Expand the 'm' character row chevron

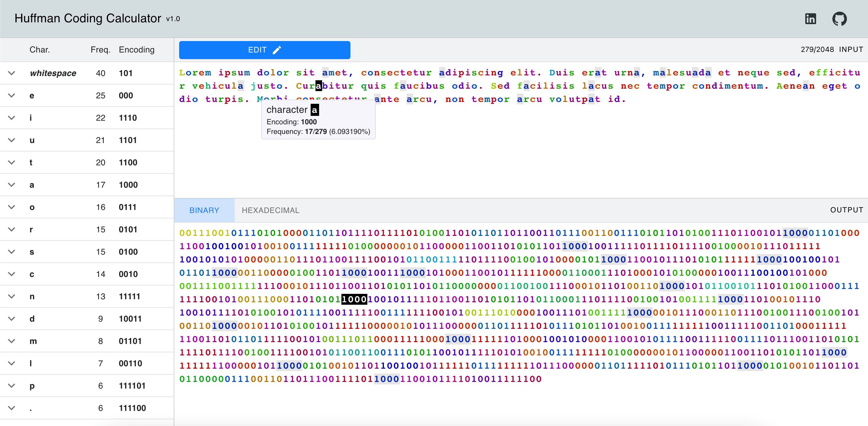click(11, 341)
